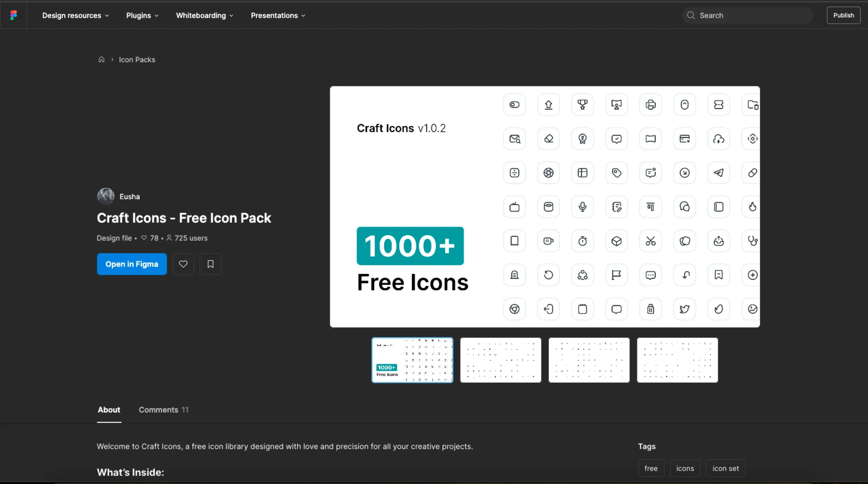
Task: Click the '725 users' text
Action: click(x=191, y=238)
